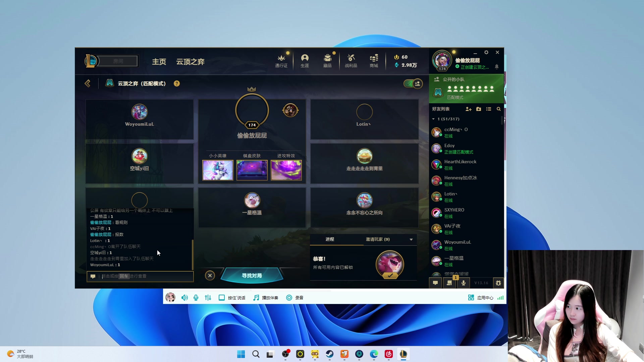Switch to the 主页 home tab

click(x=159, y=62)
